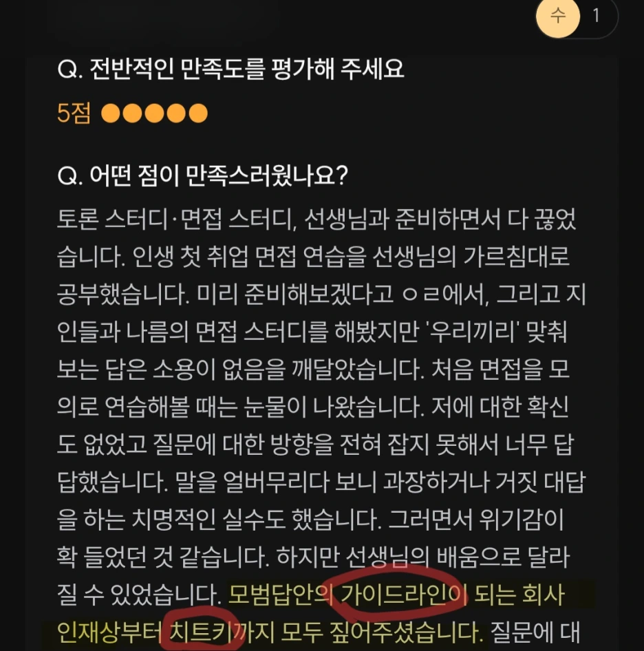Tap the yellow 수 circle badge
The height and width of the screenshot is (651, 644).
click(557, 17)
